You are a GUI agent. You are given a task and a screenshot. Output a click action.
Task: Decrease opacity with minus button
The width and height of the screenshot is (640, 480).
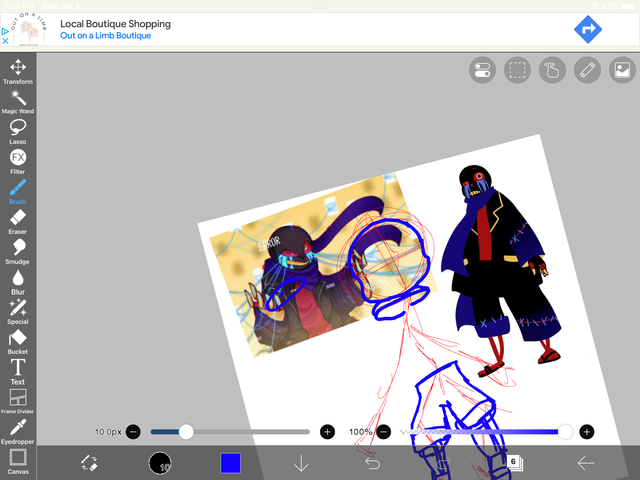[x=384, y=431]
